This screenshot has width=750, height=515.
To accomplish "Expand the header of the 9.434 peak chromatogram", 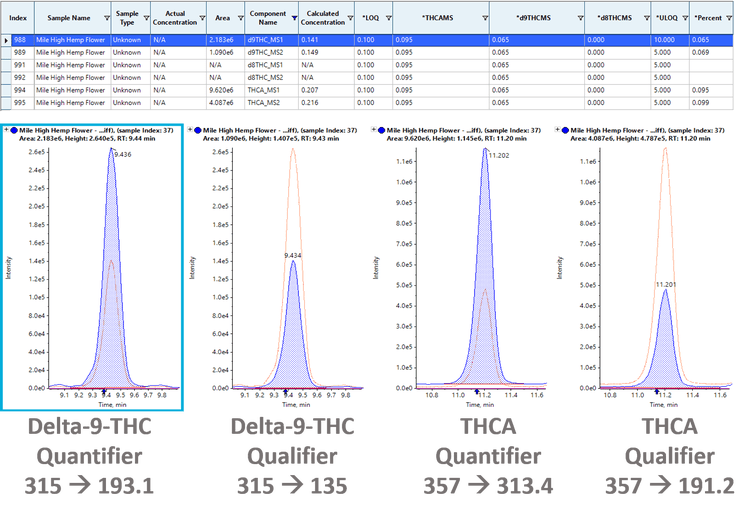I will pyautogui.click(x=190, y=130).
